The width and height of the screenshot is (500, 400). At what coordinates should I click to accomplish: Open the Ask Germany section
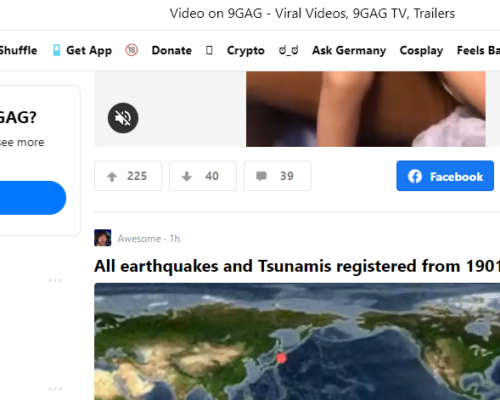pyautogui.click(x=349, y=50)
